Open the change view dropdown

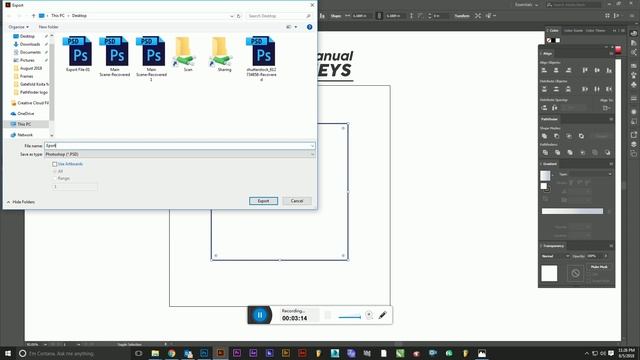coord(296,27)
